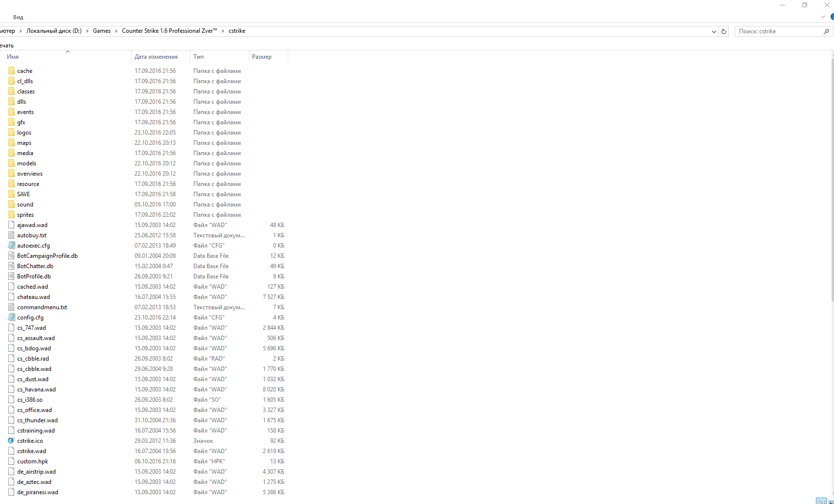Click the sprites folder icon
Image resolution: width=834 pixels, height=504 pixels.
[11, 215]
